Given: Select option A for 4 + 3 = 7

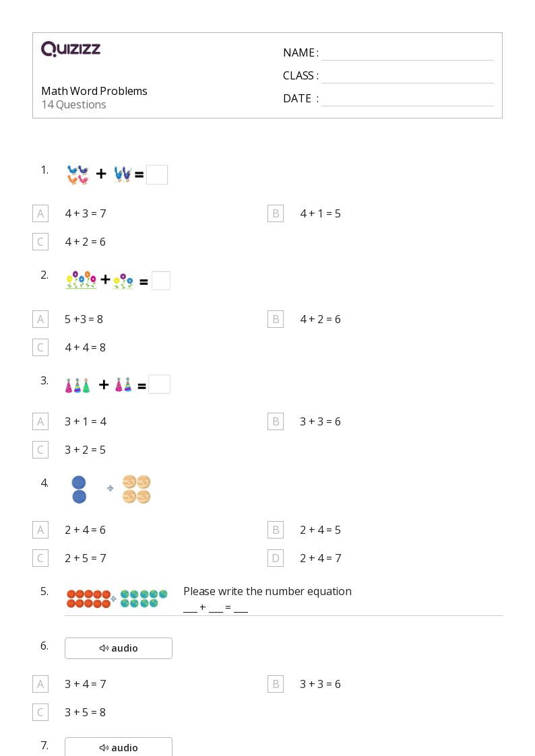Looking at the screenshot, I should [x=40, y=213].
